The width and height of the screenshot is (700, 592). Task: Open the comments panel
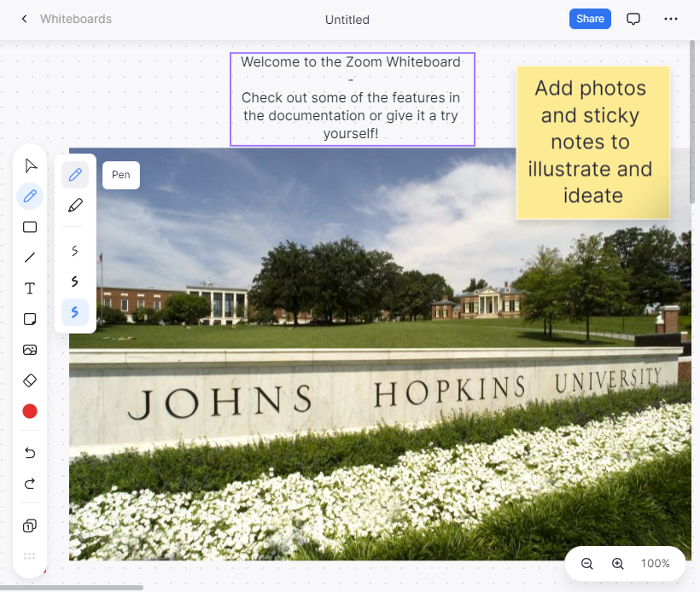(633, 19)
